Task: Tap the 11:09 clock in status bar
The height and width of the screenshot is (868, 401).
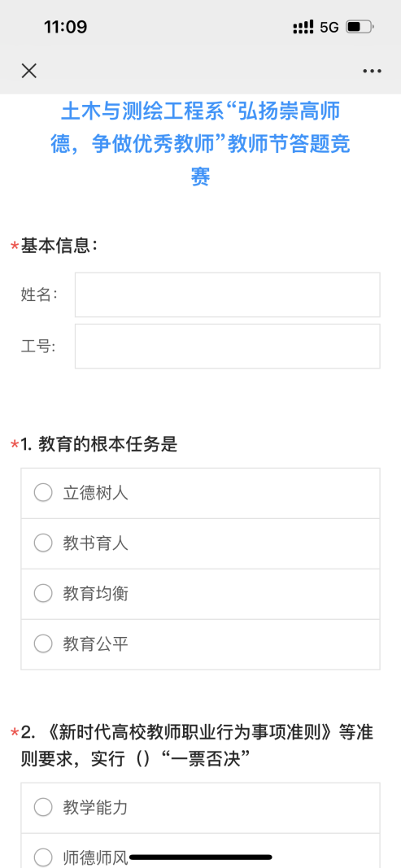Action: pos(65,27)
